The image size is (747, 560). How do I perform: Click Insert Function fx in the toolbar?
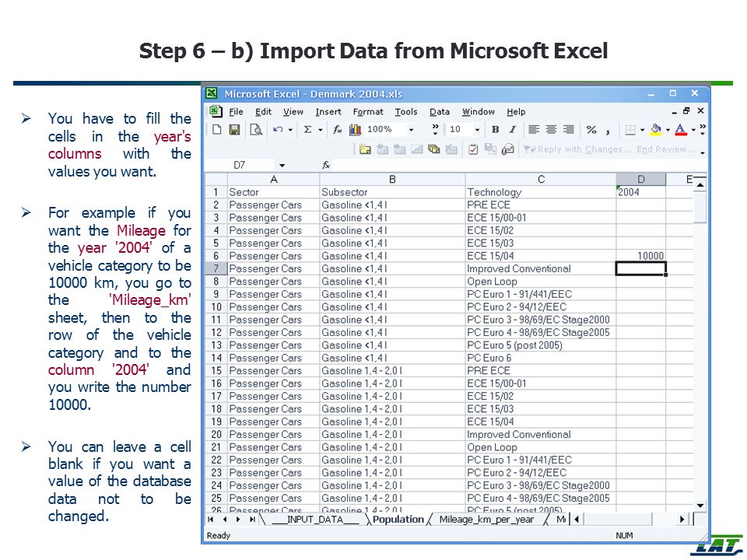click(x=337, y=130)
